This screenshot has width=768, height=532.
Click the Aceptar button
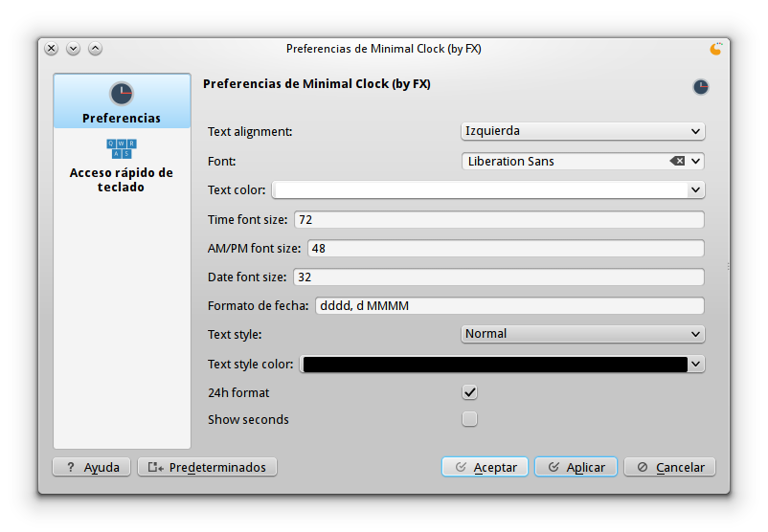485,467
